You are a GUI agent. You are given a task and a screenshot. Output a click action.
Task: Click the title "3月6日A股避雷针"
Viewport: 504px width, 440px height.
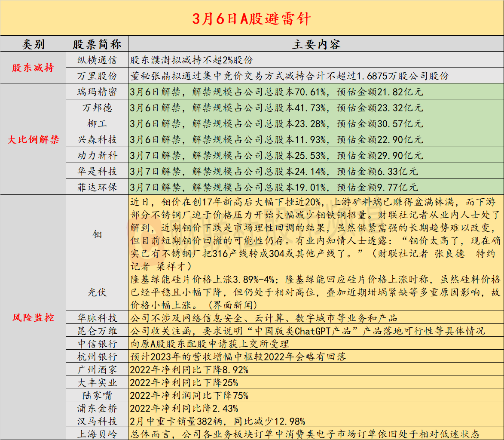(251, 18)
